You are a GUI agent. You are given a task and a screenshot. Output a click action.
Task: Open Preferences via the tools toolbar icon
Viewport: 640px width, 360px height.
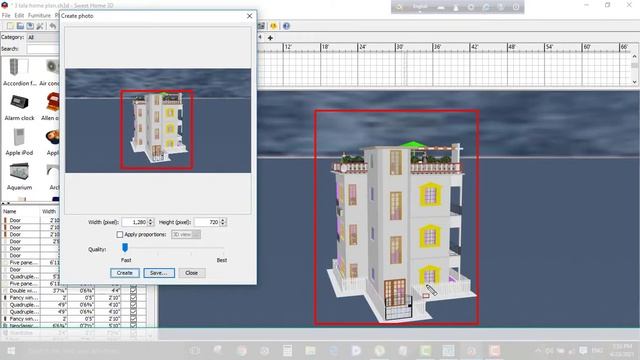click(40, 26)
